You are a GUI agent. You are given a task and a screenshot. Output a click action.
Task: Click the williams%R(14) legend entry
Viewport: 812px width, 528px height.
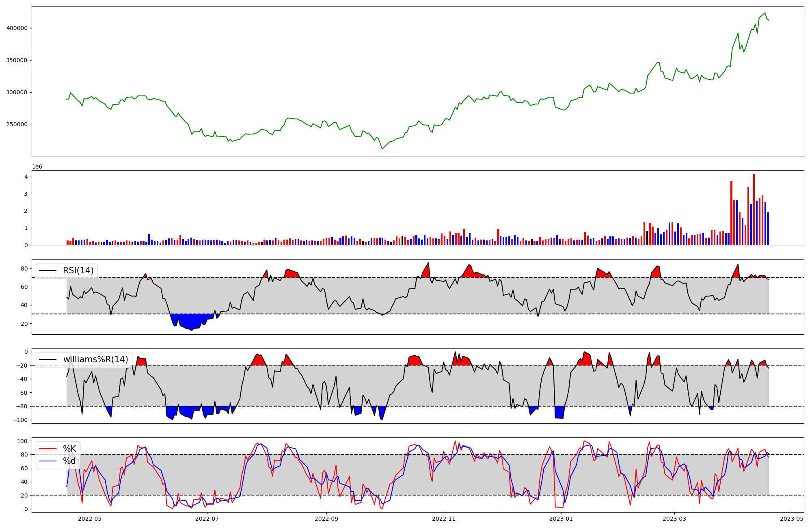(95, 359)
